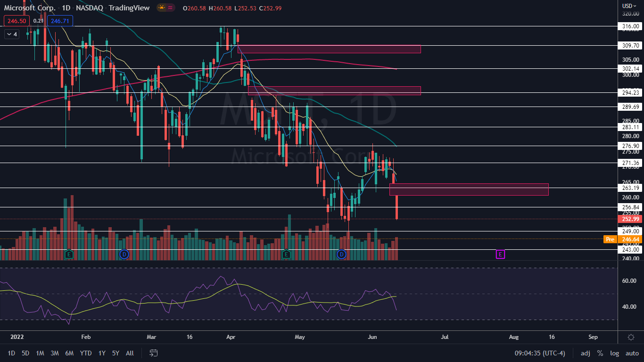Click the pink approximate-data icon beside the sun
Screen dimensions: 644x362
click(x=170, y=8)
